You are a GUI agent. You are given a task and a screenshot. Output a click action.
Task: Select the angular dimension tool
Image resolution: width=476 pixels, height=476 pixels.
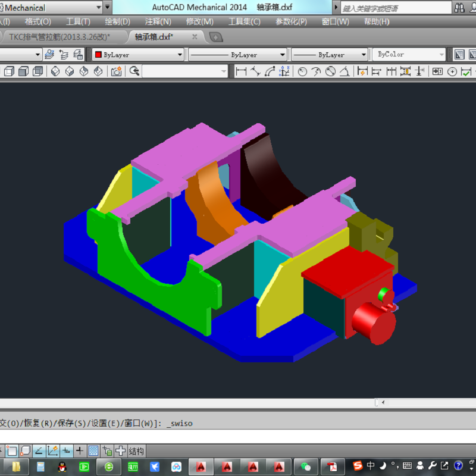tap(345, 71)
